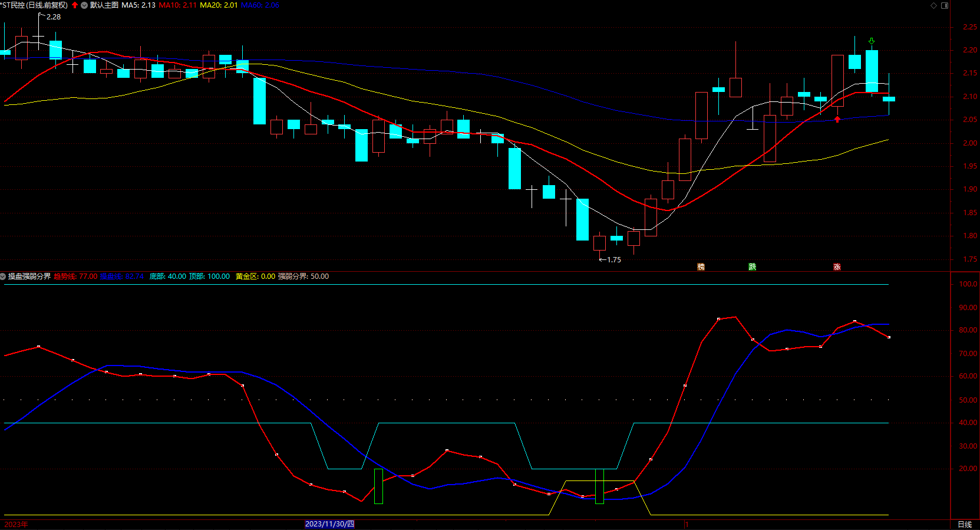Screen dimensions: 980x530
Task: Click the red 涨 event marker
Action: click(x=837, y=267)
